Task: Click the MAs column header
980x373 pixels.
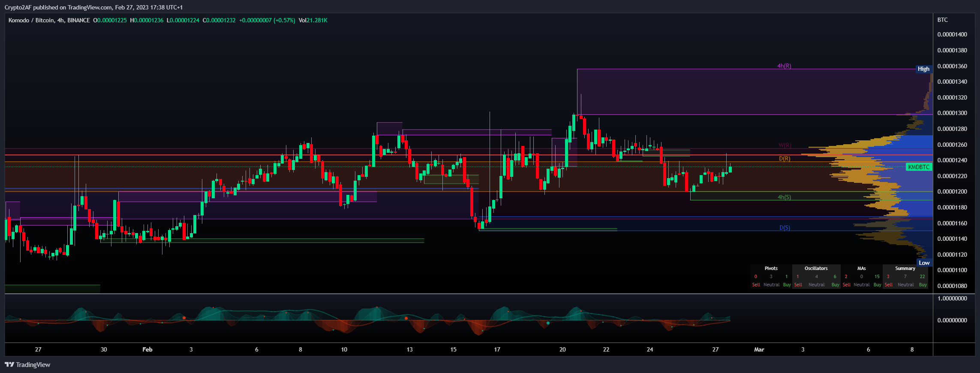Action: click(x=861, y=268)
